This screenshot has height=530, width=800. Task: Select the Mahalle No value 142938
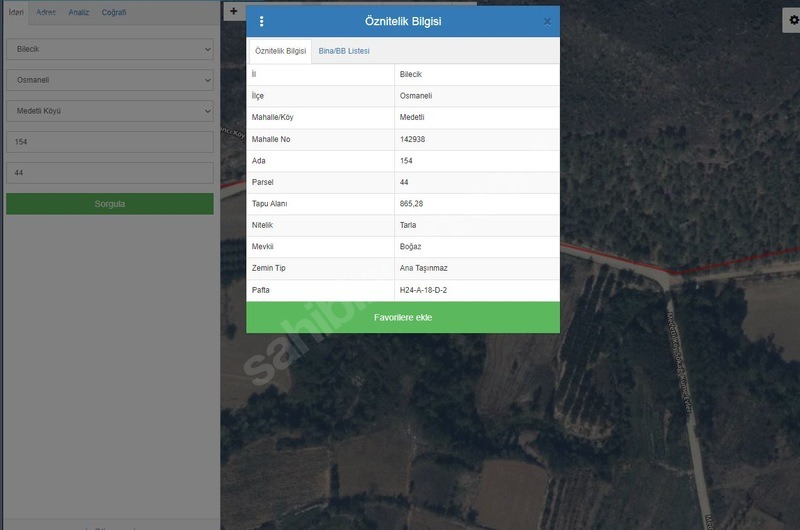pos(412,139)
